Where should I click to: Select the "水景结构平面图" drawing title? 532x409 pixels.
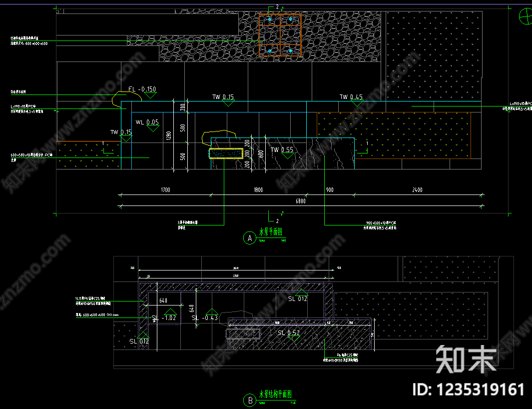click(276, 394)
